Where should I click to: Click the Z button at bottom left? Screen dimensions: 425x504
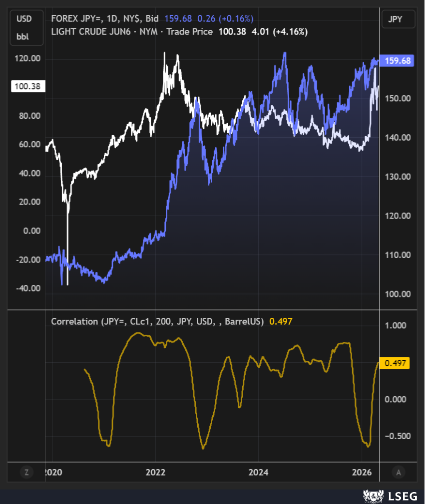click(x=26, y=472)
